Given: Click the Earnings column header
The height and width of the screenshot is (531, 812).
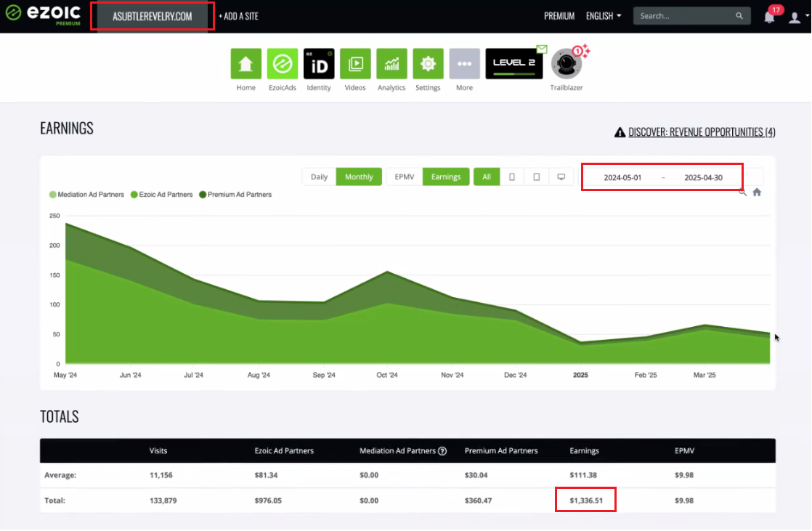Looking at the screenshot, I should pyautogui.click(x=584, y=450).
